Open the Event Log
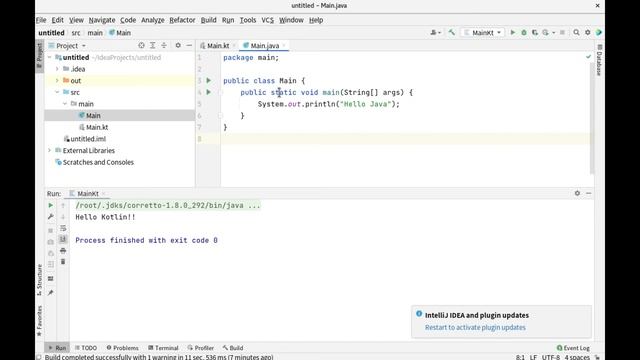This screenshot has width=640, height=360. point(573,348)
